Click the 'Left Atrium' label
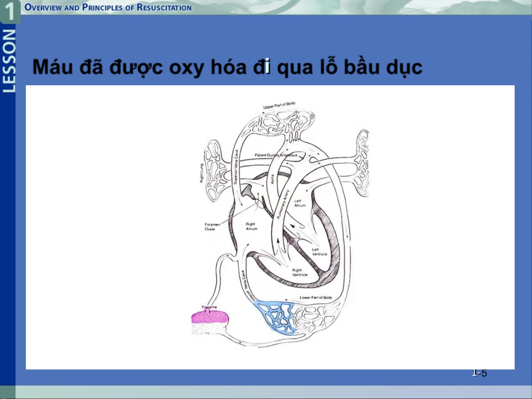 (x=300, y=203)
